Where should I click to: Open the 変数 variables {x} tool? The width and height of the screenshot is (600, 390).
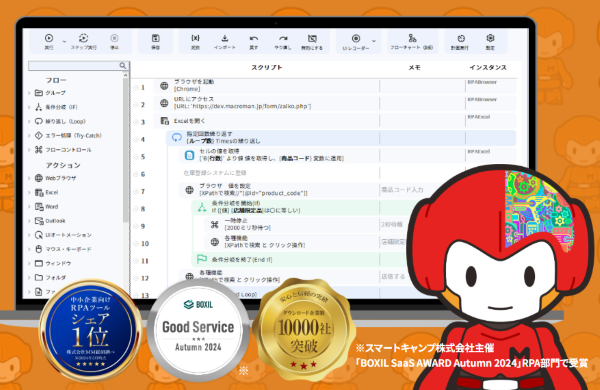pyautogui.click(x=195, y=38)
